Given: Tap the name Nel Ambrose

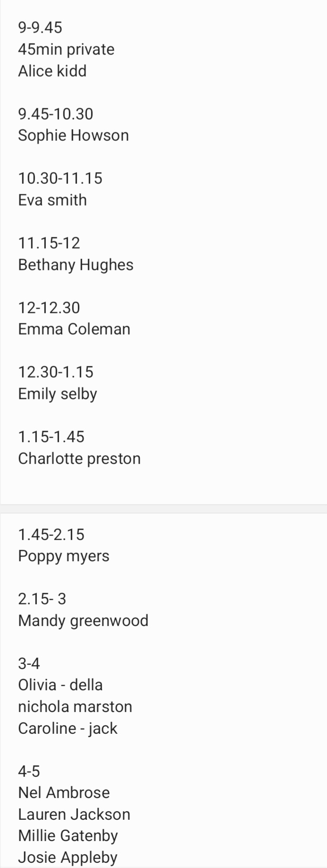Looking at the screenshot, I should 64,792.
